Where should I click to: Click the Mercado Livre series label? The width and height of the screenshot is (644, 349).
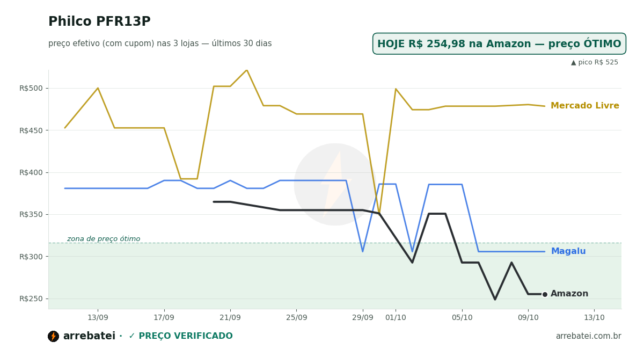tap(585, 106)
